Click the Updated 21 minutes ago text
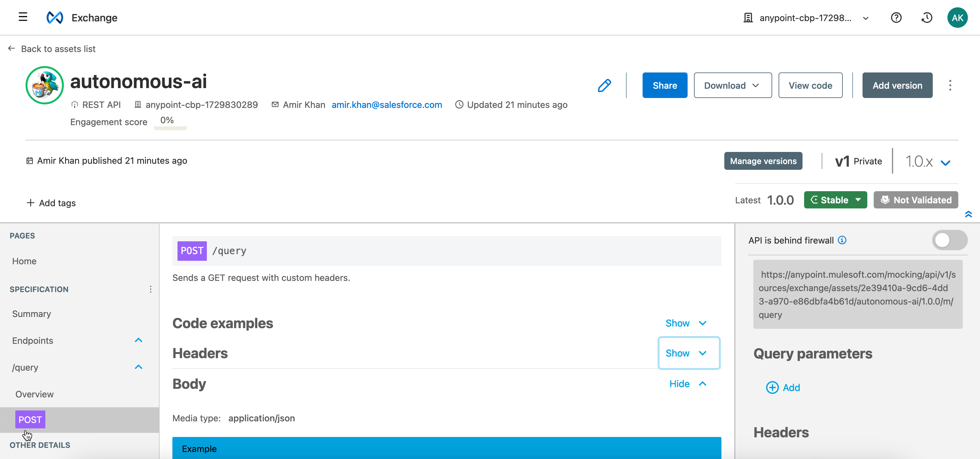 coord(517,105)
